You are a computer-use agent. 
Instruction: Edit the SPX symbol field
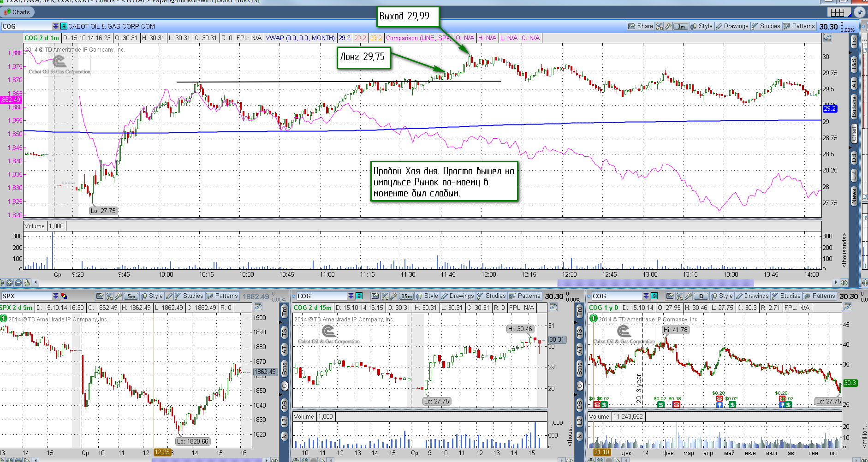pyautogui.click(x=27, y=296)
